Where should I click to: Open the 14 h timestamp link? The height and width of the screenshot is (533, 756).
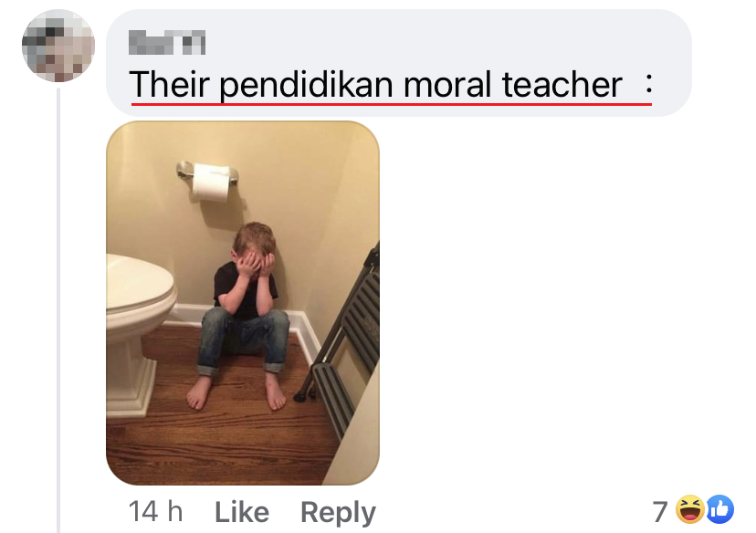coord(156,511)
